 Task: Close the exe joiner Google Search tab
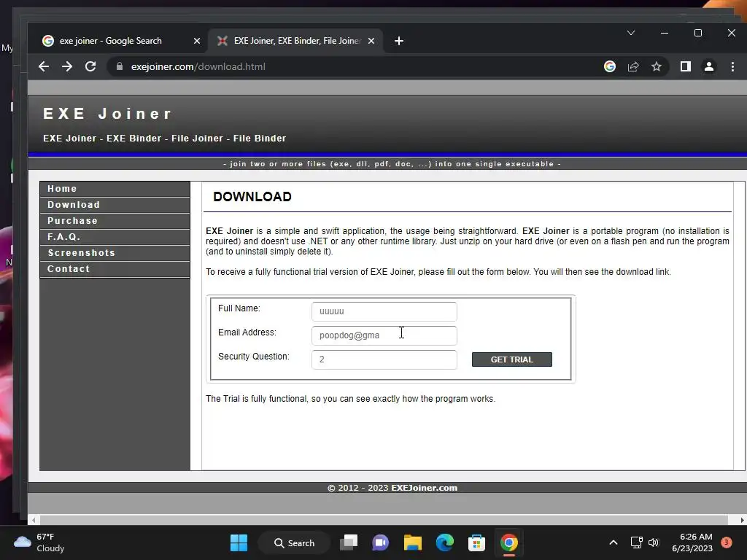click(197, 41)
